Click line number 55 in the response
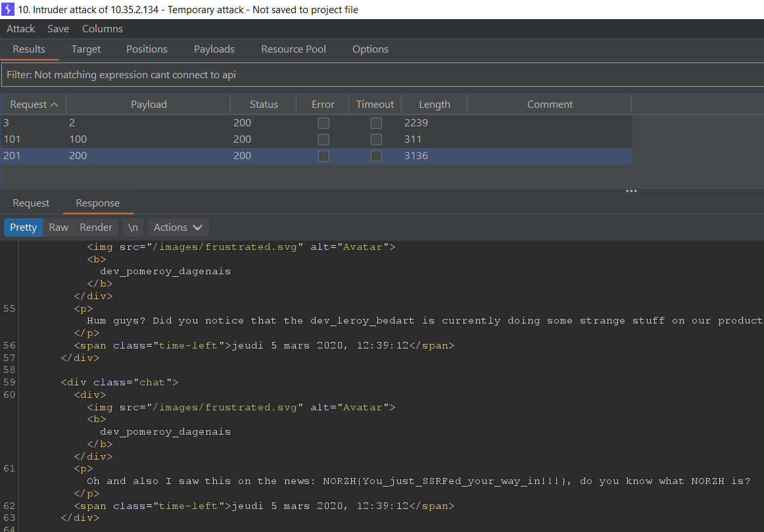 [9, 308]
